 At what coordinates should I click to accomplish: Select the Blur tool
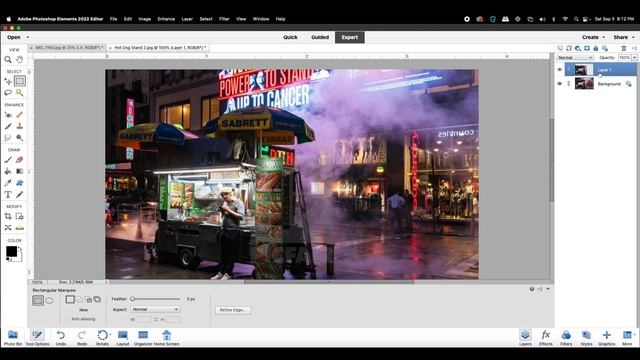8,138
